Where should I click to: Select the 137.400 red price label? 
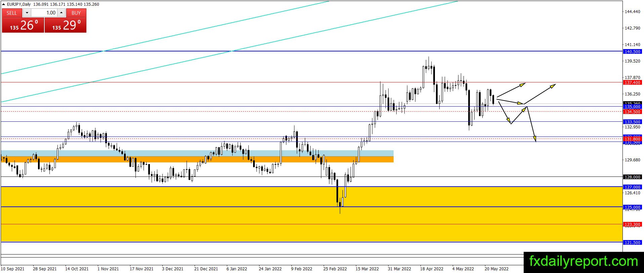click(x=633, y=82)
